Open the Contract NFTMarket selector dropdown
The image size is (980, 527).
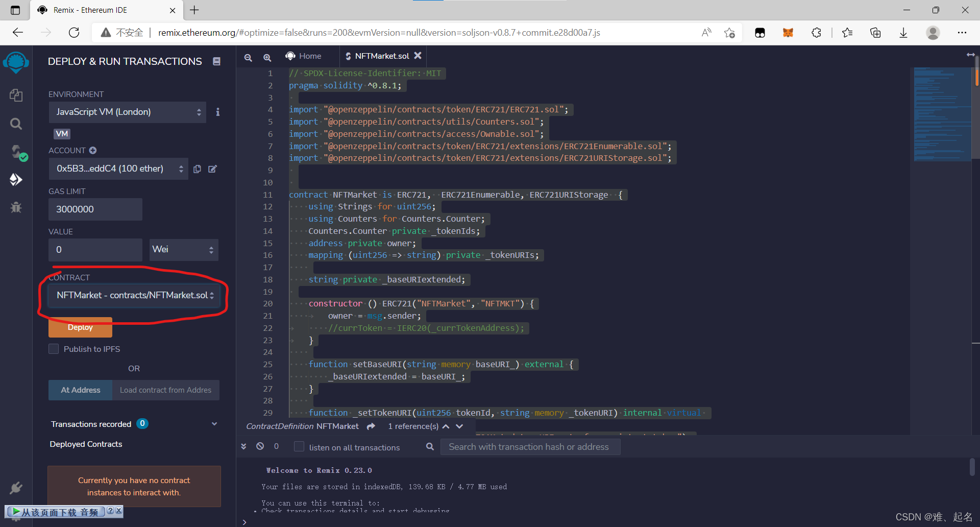click(134, 295)
